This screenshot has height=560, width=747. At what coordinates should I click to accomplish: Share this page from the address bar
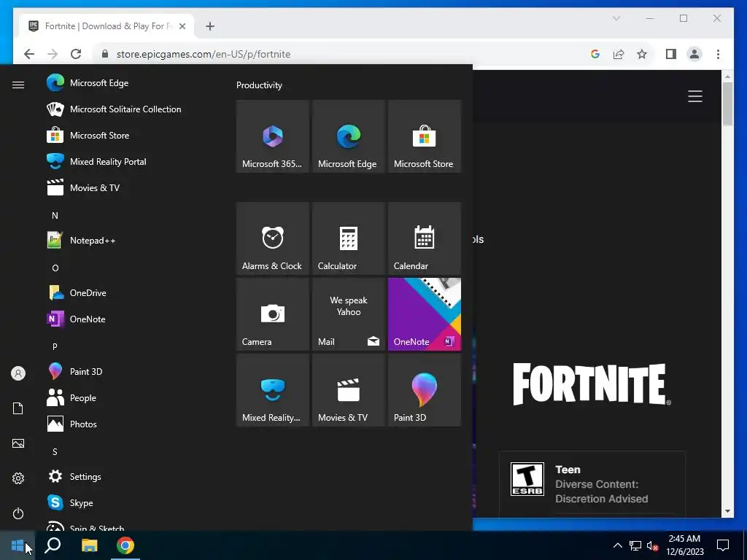[619, 54]
